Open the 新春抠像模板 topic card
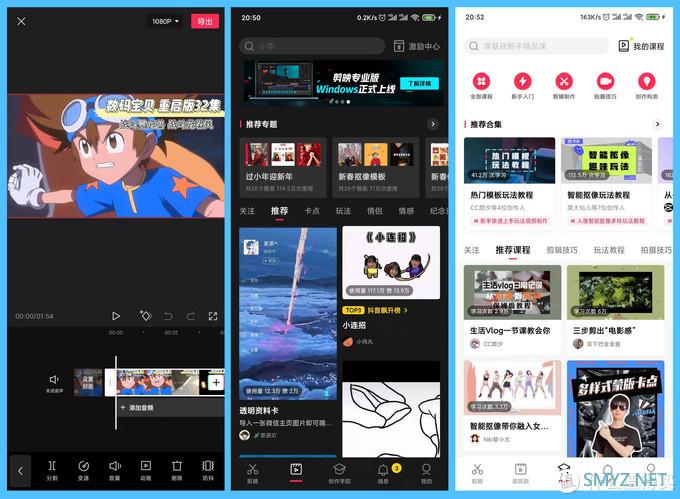 (x=376, y=167)
